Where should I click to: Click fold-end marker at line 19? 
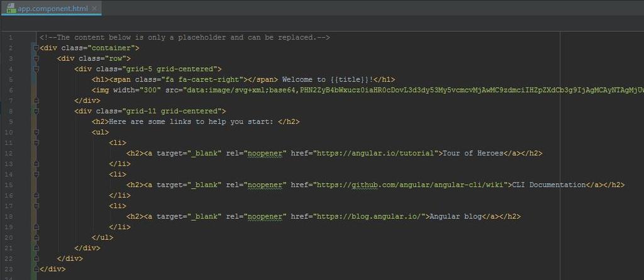click(x=36, y=227)
